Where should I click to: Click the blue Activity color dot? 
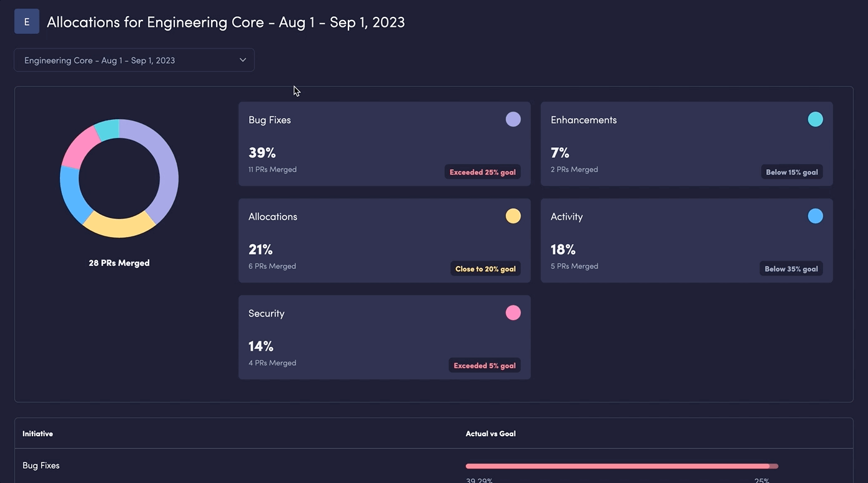pyautogui.click(x=815, y=216)
